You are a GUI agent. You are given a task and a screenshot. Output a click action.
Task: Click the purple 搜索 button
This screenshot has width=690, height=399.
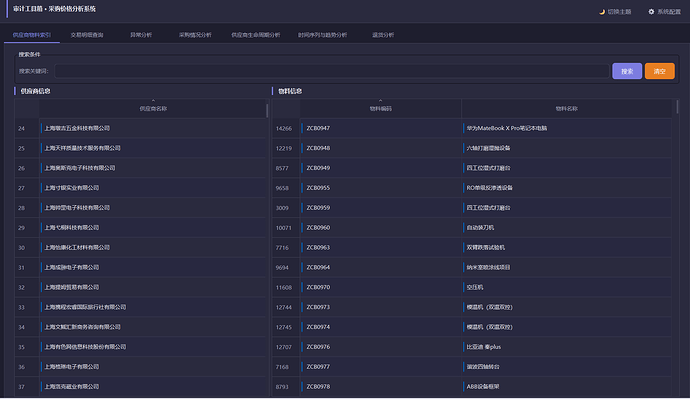click(x=627, y=71)
